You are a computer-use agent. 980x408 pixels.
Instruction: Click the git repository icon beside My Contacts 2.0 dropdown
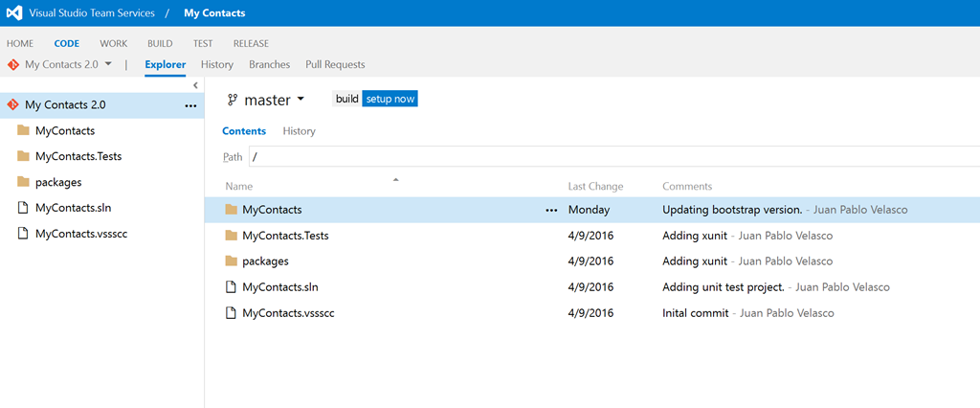13,64
